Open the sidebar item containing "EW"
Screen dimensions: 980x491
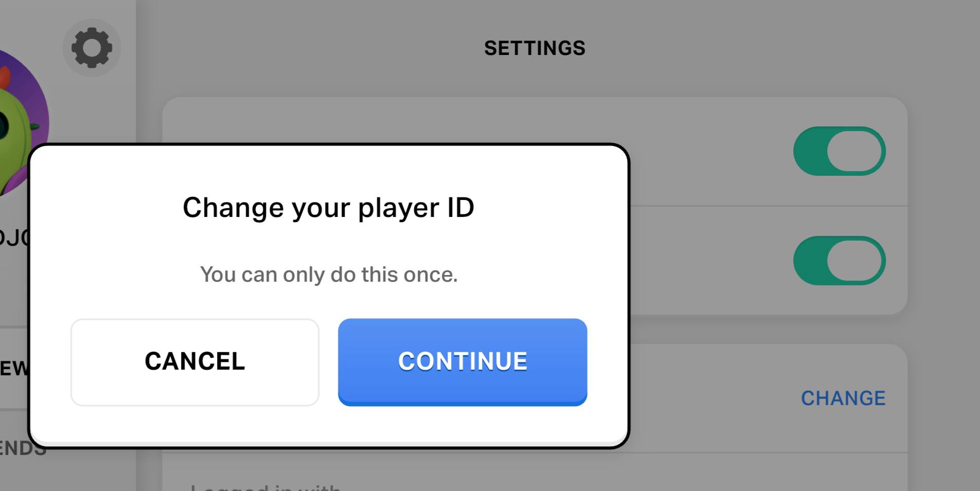(x=14, y=368)
